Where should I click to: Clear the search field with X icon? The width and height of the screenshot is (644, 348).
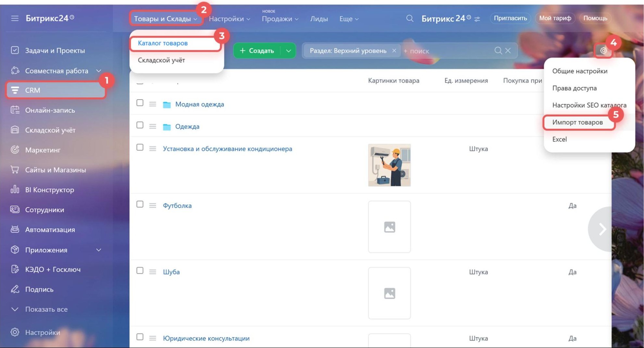pyautogui.click(x=508, y=51)
